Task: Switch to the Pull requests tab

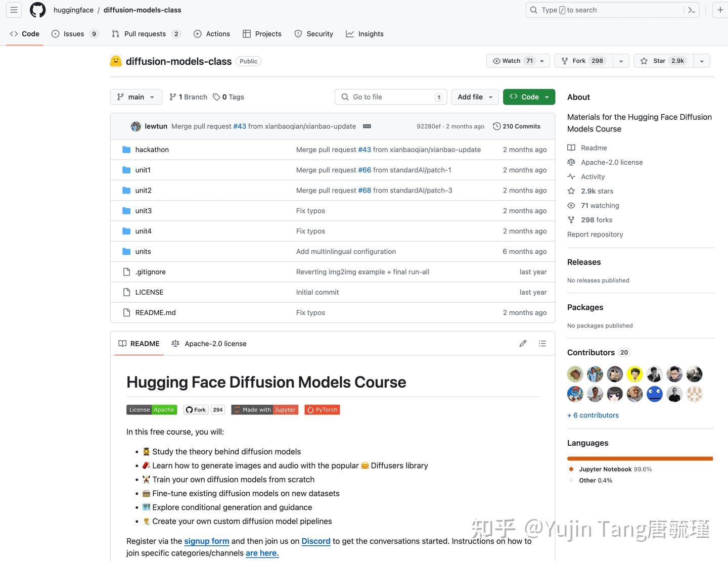Action: (145, 33)
